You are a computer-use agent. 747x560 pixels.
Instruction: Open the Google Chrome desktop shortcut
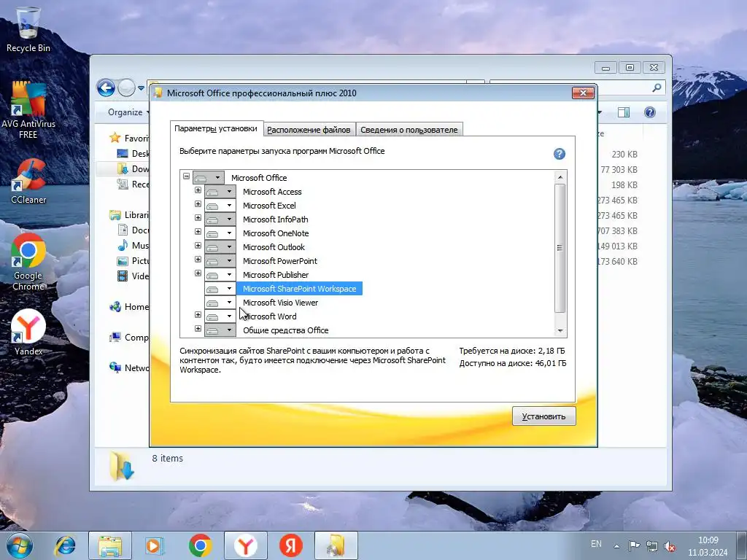[28, 262]
